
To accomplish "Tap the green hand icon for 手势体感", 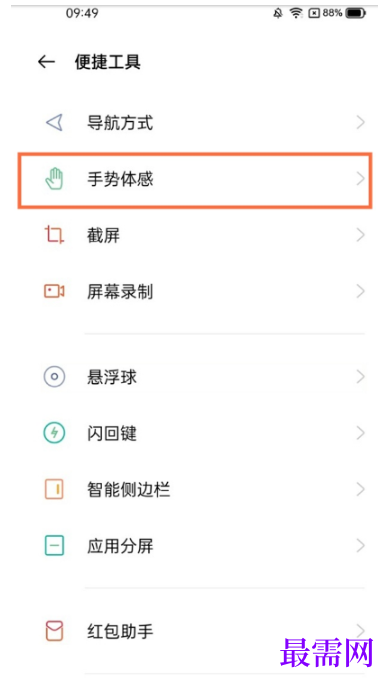I will 55,179.
